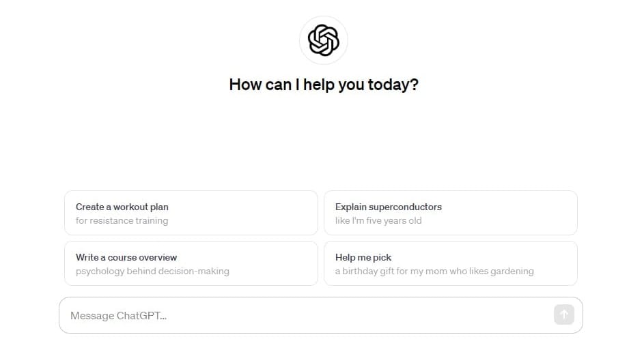
Task: Click the 'Explain superconductors' title text
Action: point(389,207)
